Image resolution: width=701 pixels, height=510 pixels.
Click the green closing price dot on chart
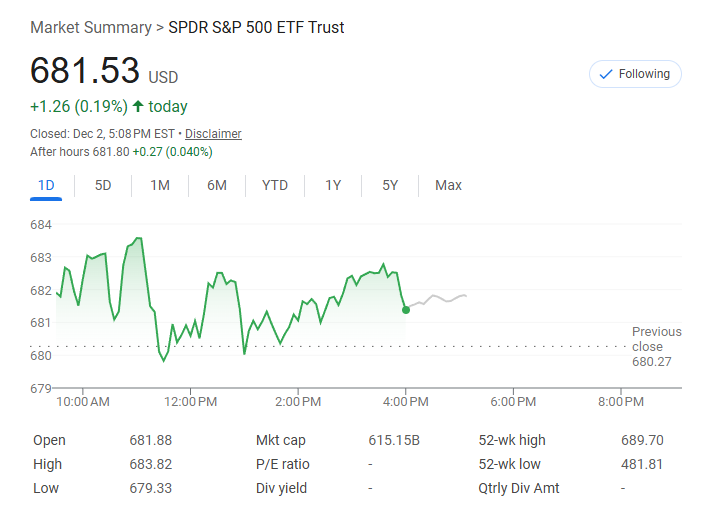pos(405,310)
